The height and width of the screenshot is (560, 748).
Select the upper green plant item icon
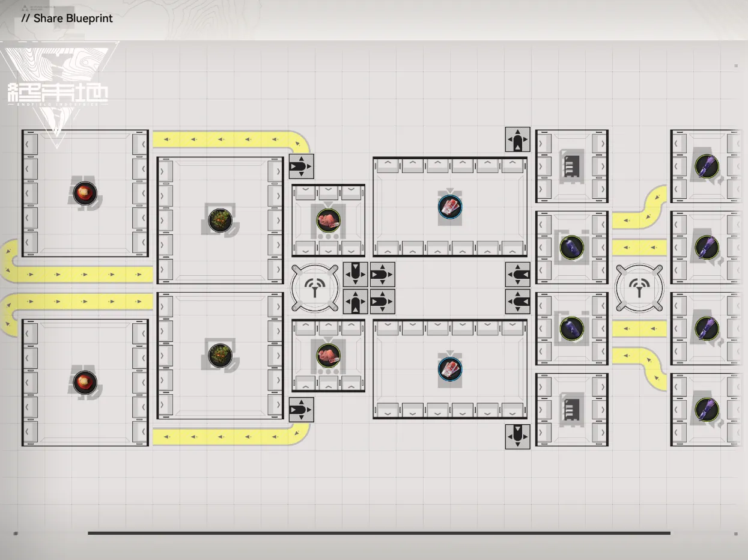point(219,220)
